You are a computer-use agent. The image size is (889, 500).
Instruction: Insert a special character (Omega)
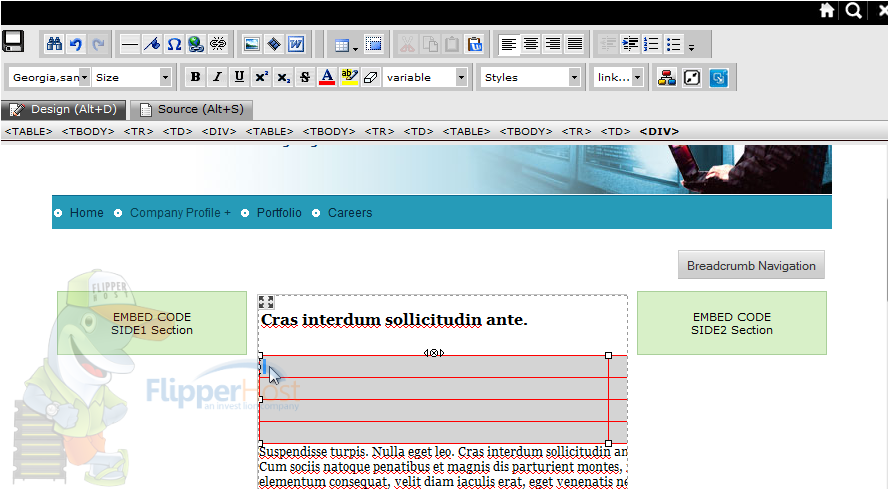point(174,44)
